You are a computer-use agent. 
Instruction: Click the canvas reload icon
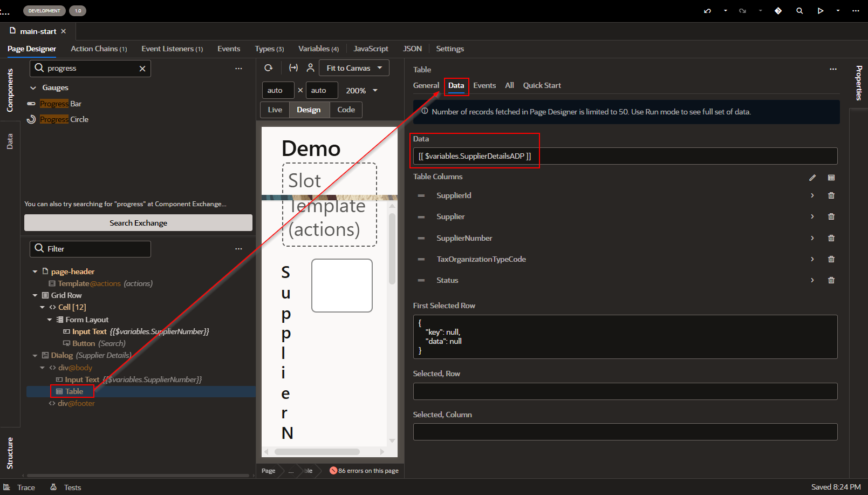click(268, 68)
